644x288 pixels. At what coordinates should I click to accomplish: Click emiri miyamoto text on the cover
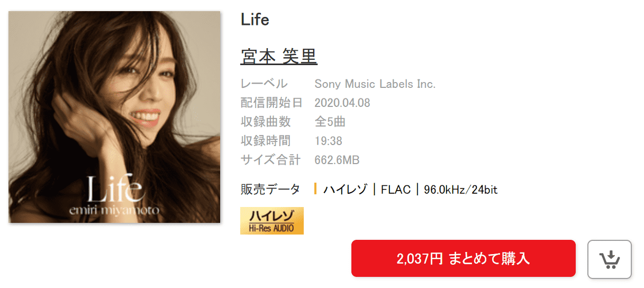[x=115, y=210]
